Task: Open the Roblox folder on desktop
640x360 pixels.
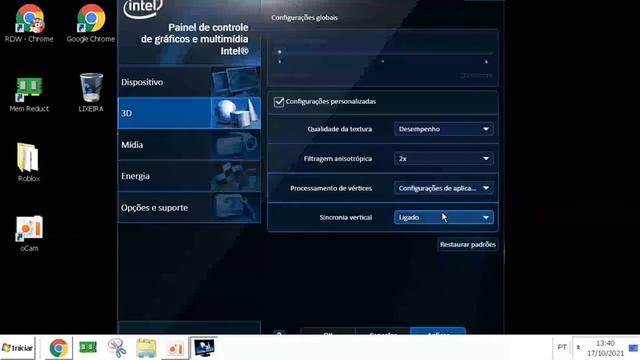Action: coord(29,162)
